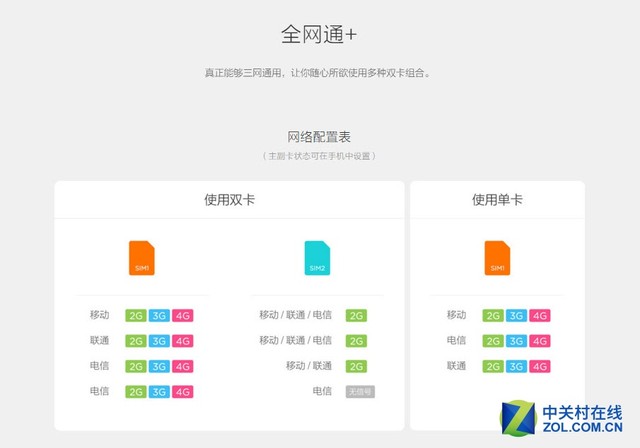
Task: Click the cyan SIM2 card icon
Action: [317, 257]
